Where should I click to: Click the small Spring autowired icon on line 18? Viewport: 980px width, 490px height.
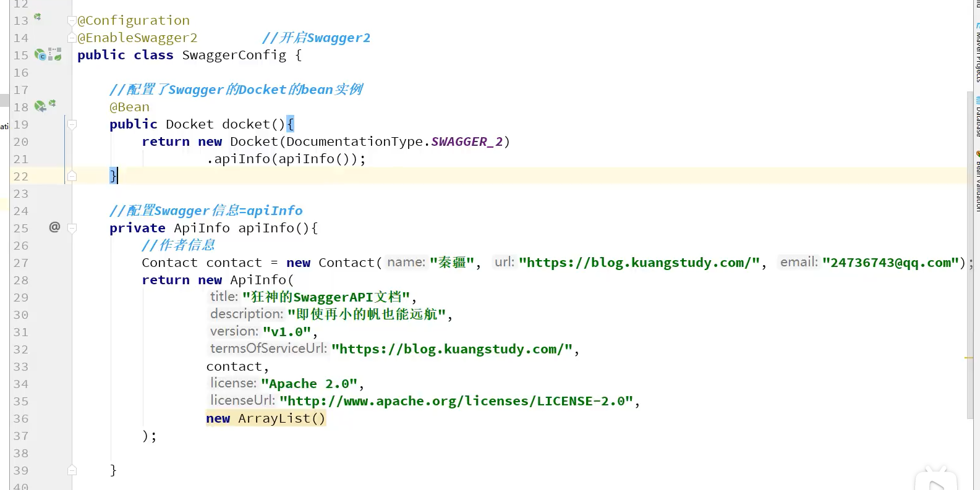coord(52,103)
